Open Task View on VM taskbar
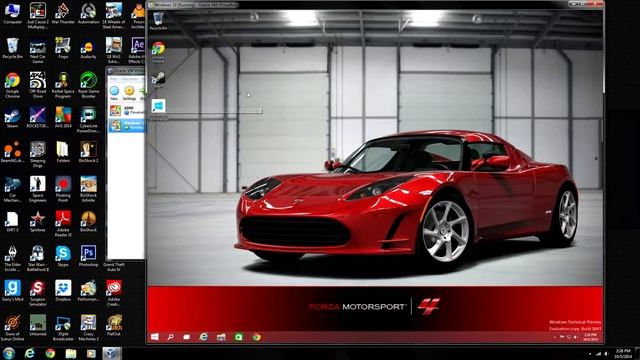 click(x=187, y=337)
